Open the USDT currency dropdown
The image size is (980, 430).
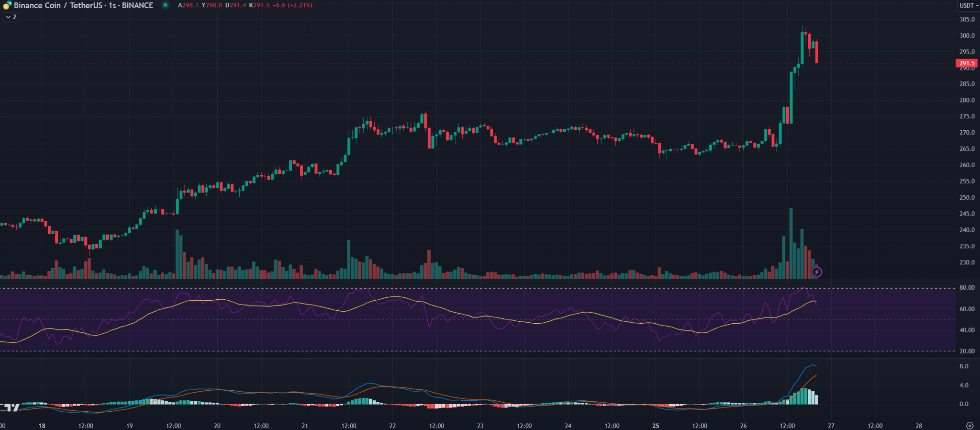coord(969,6)
